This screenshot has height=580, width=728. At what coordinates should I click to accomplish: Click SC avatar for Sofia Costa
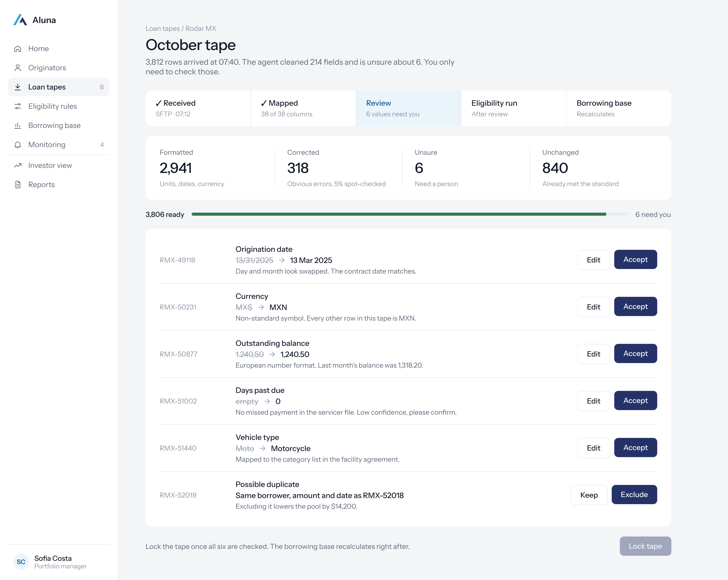pos(21,562)
